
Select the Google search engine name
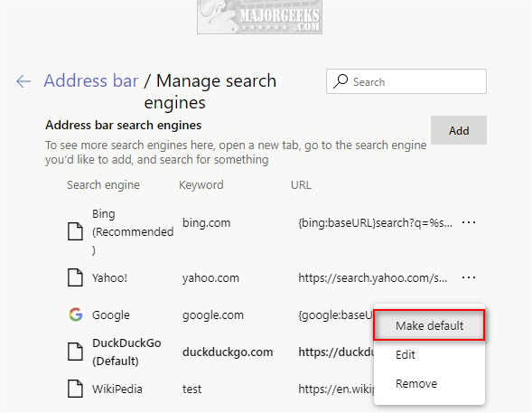(x=111, y=314)
